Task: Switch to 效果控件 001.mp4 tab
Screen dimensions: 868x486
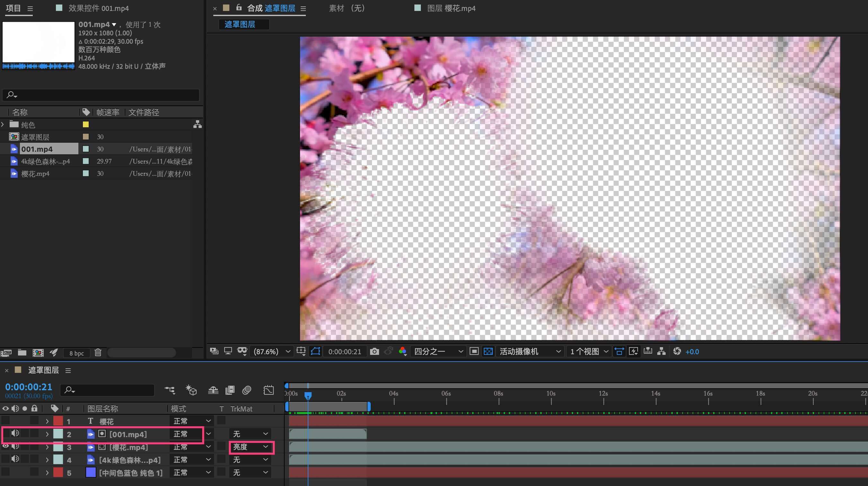Action: 98,8
